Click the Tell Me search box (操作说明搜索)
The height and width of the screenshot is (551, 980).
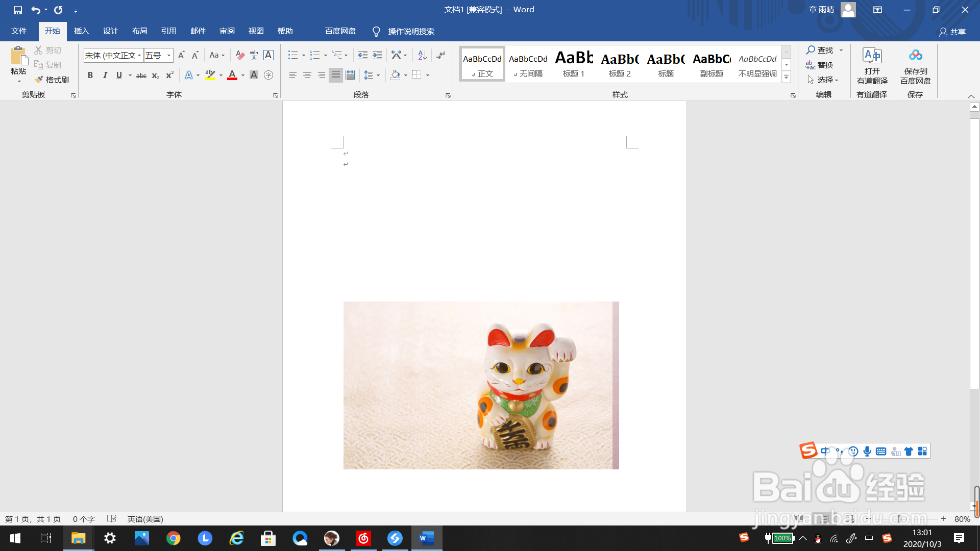411,32
